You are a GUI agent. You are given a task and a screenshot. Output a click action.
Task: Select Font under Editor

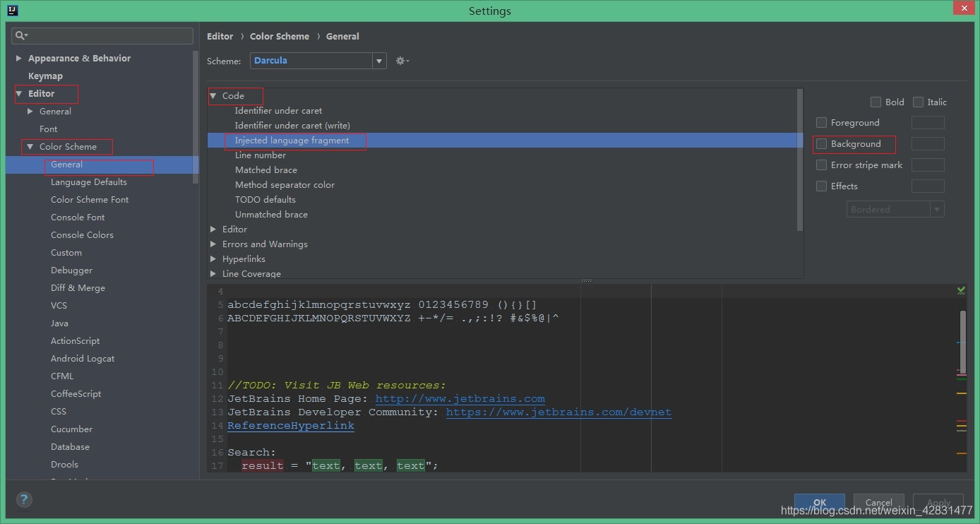tap(49, 129)
